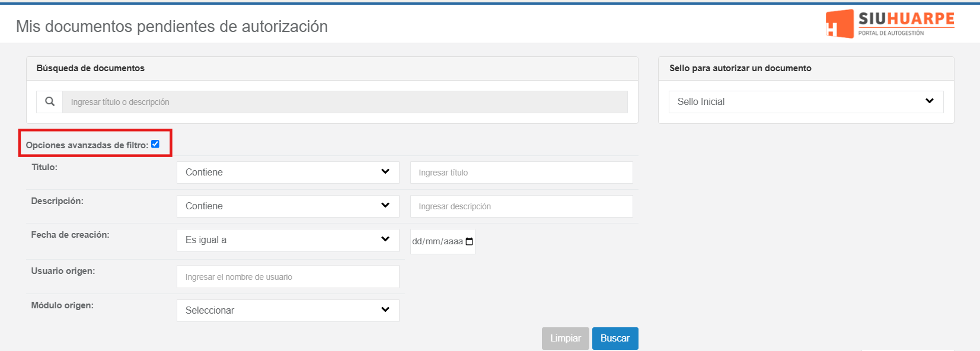This screenshot has width=980, height=351.
Task: Click the dd/mm/aaaa date input
Action: pos(437,242)
